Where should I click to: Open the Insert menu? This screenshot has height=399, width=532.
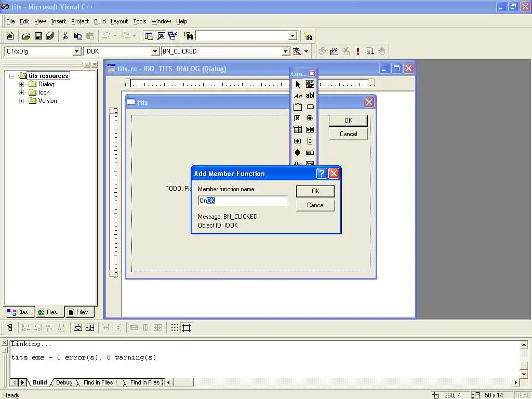(58, 21)
